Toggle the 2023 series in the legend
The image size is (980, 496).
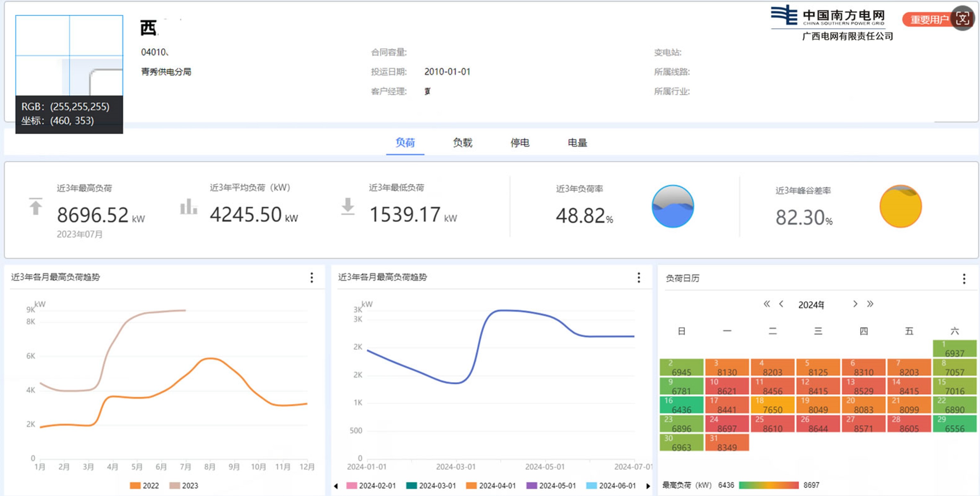click(184, 485)
